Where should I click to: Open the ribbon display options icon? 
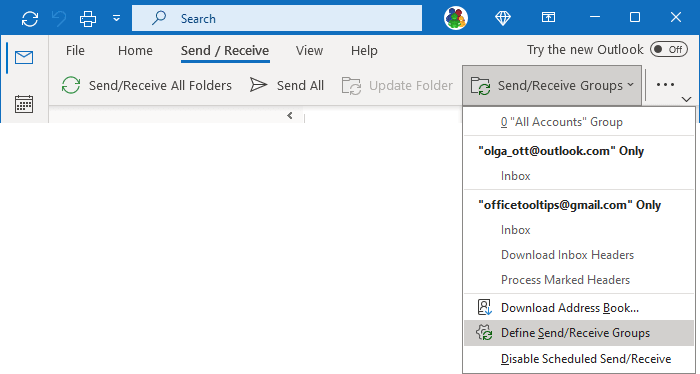coord(548,18)
